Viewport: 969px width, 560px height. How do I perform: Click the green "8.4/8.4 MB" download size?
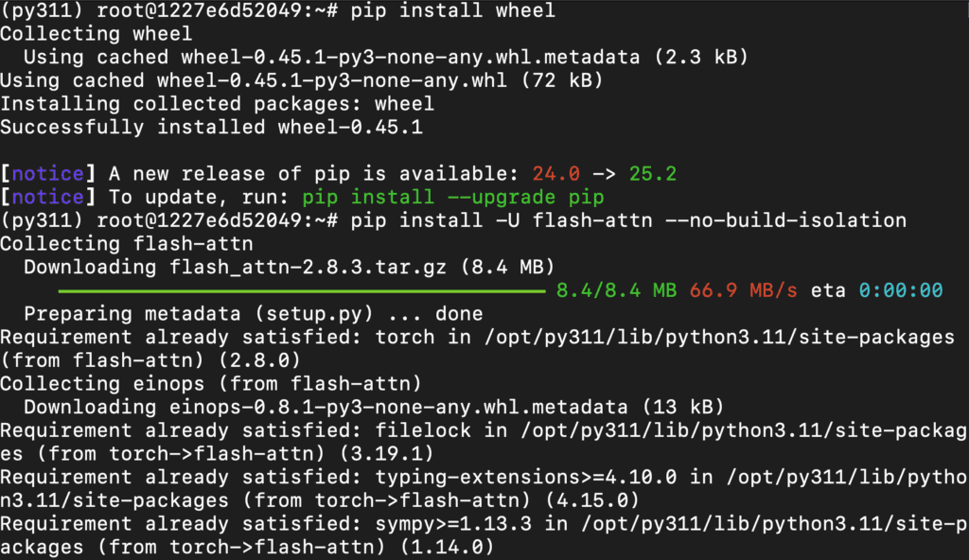[616, 290]
